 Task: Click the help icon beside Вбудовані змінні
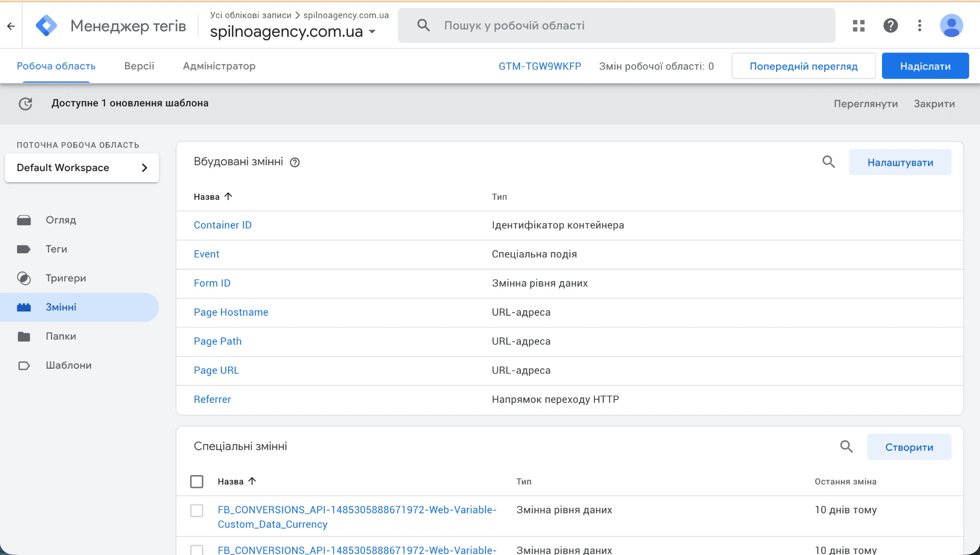point(294,162)
